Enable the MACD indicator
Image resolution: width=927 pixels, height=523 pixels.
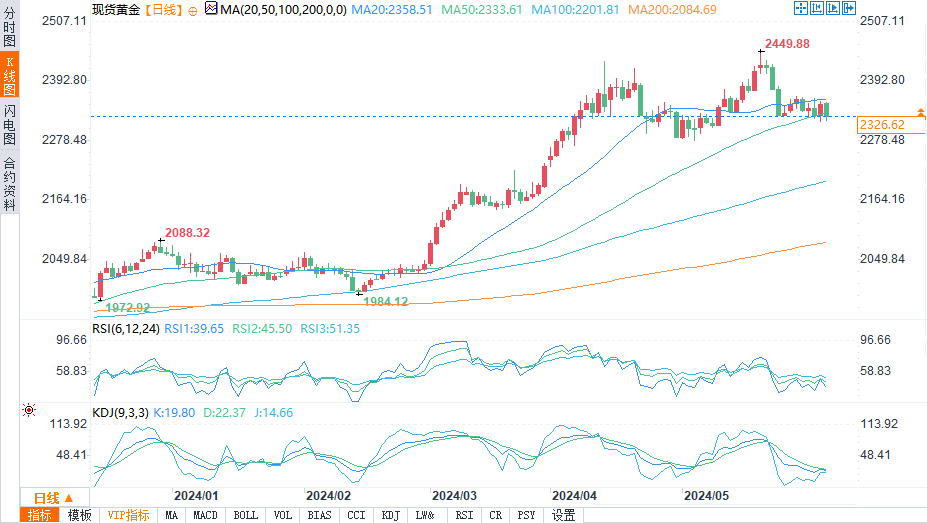pos(205,515)
